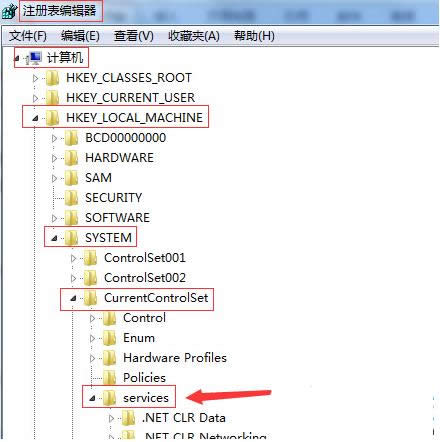This screenshot has height=442, width=440.
Task: Click the Registry Editor app icon in title bar
Action: point(10,11)
